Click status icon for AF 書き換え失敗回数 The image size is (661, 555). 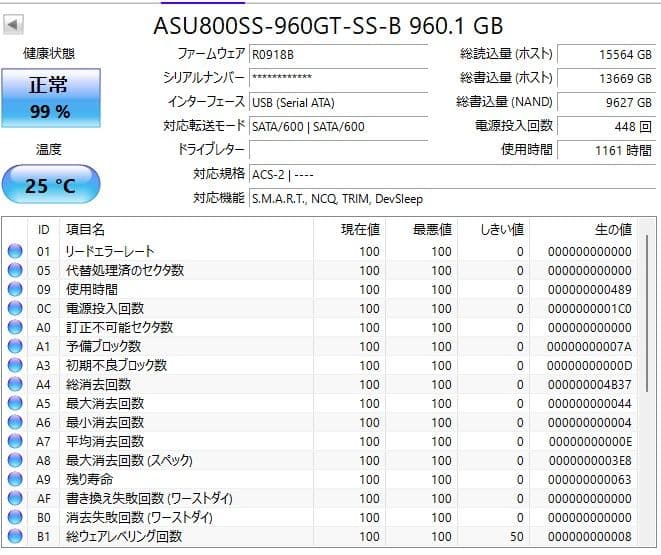(15, 498)
